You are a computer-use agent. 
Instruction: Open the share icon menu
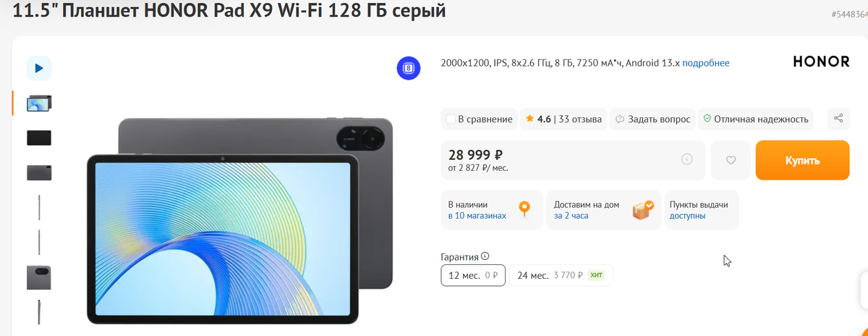coord(838,119)
